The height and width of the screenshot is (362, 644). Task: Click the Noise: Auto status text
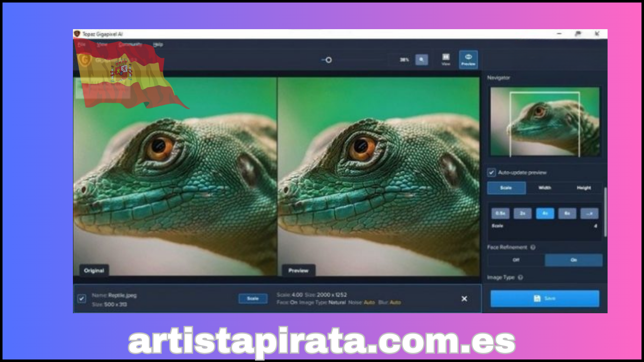tap(362, 303)
